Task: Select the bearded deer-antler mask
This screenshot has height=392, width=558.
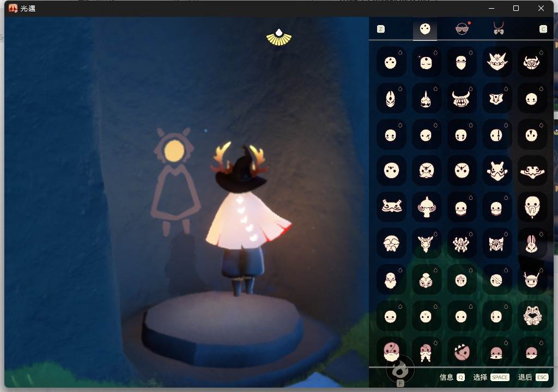Action: tap(426, 244)
